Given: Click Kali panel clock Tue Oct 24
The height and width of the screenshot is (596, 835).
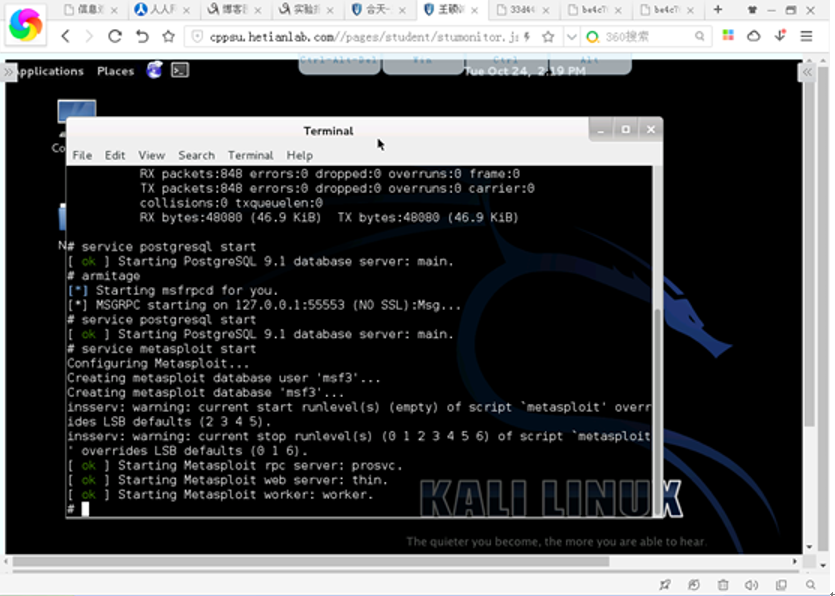Looking at the screenshot, I should [x=525, y=71].
